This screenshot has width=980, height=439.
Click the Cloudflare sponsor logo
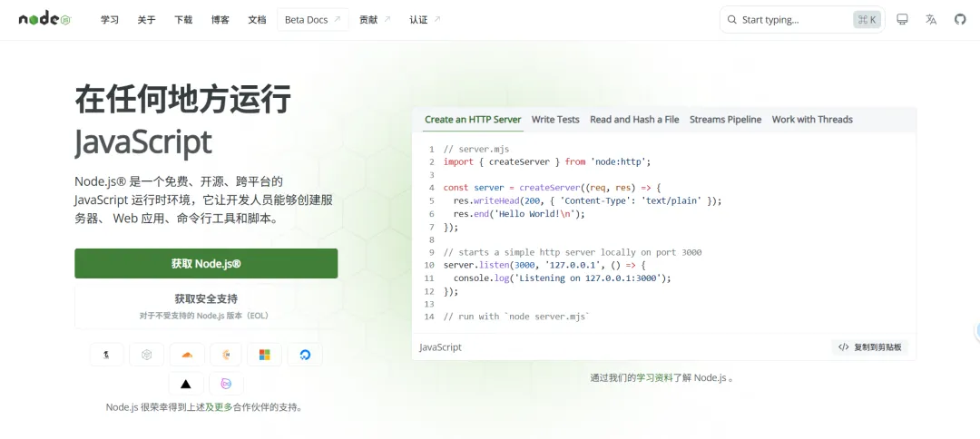click(x=187, y=355)
